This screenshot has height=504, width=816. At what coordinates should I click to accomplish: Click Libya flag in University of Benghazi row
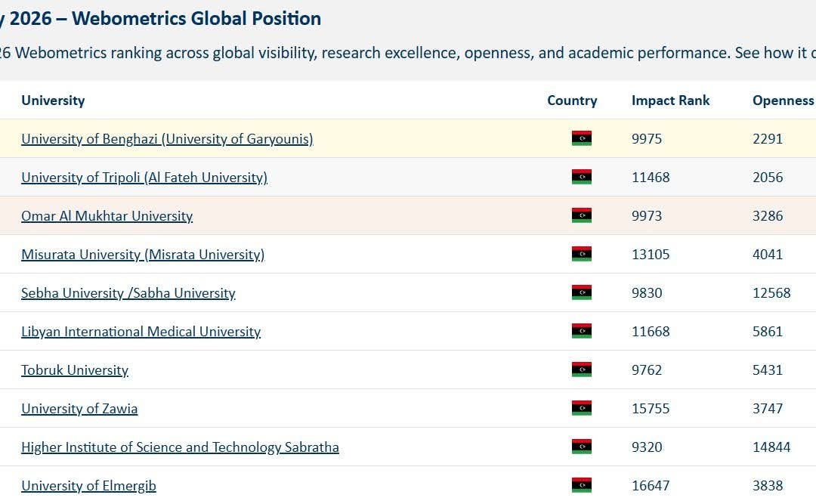click(x=582, y=138)
